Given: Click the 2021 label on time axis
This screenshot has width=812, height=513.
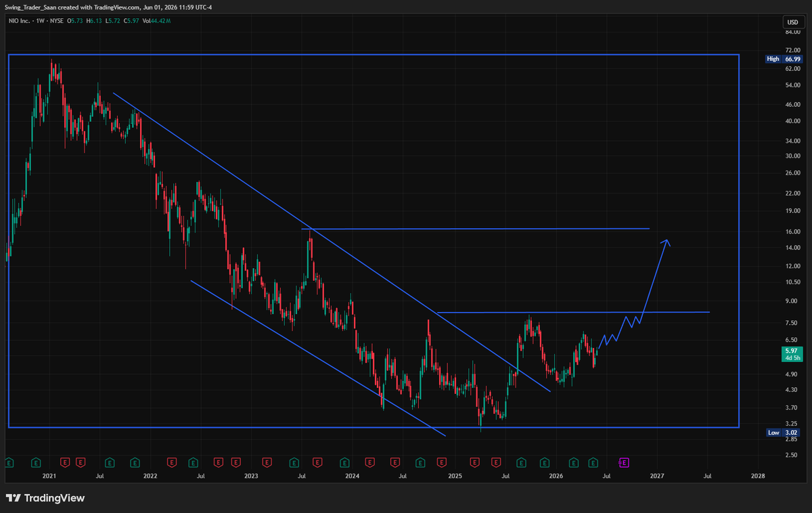Looking at the screenshot, I should click(49, 476).
